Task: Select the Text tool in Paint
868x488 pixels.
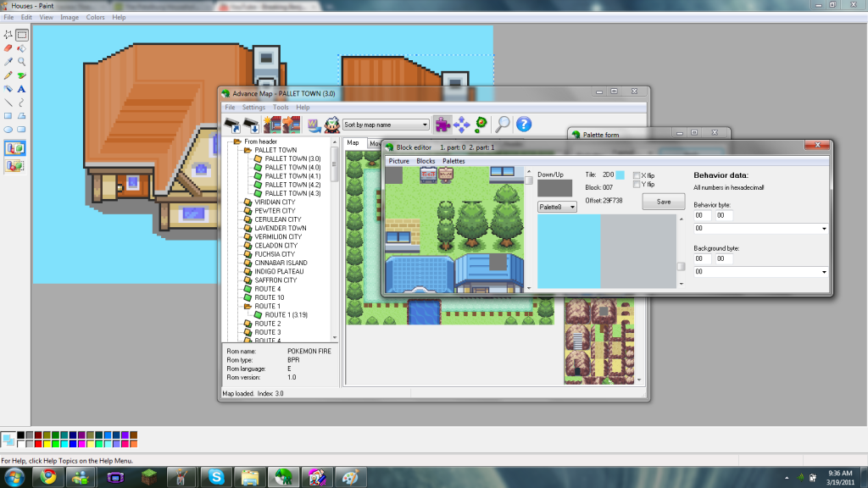Action: pyautogui.click(x=21, y=88)
